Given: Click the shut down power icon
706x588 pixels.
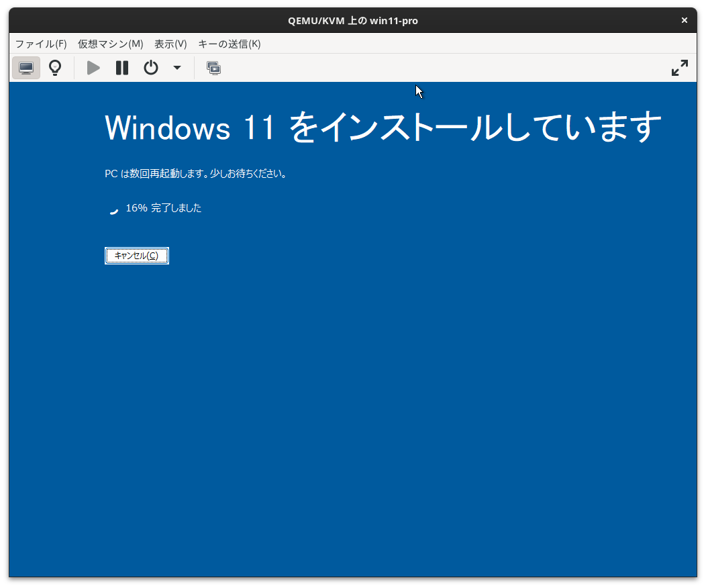Looking at the screenshot, I should (150, 67).
